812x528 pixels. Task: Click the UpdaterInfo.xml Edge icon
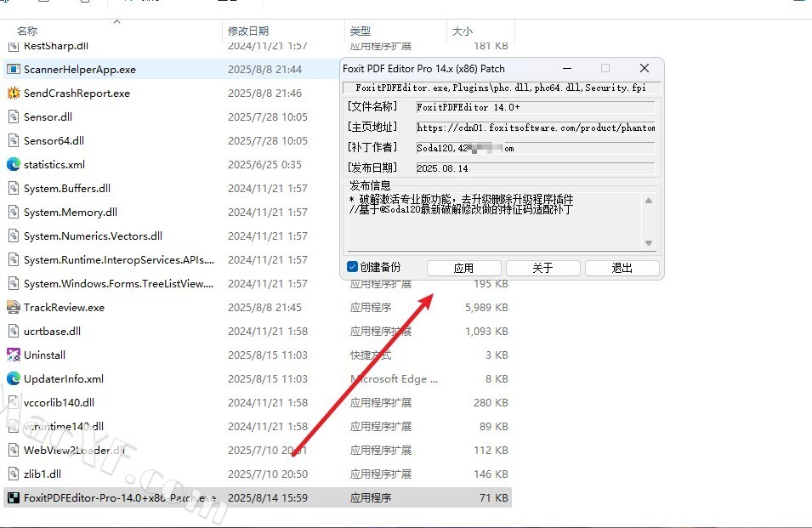tap(14, 379)
